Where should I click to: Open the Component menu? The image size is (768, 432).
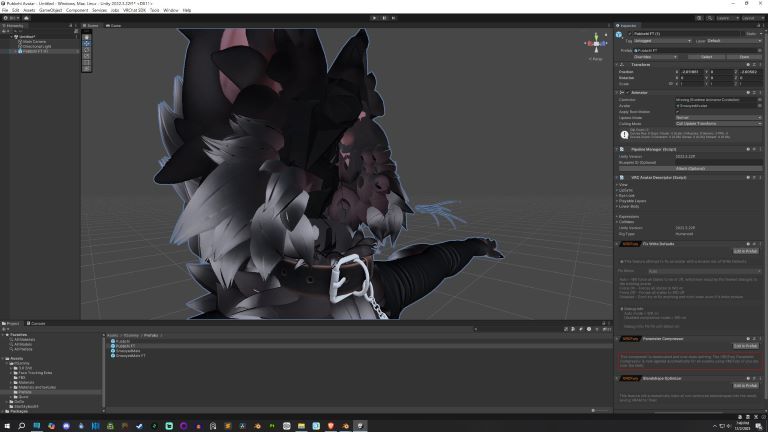(x=77, y=10)
